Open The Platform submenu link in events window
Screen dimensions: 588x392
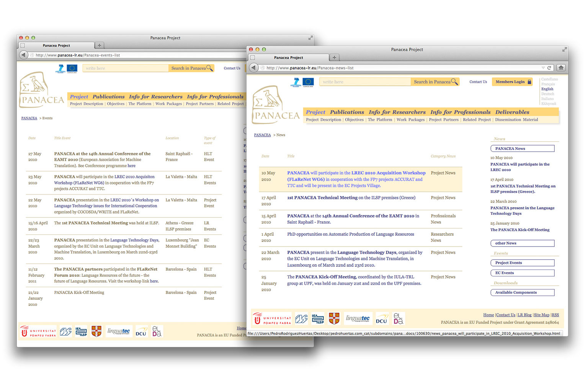(x=140, y=104)
